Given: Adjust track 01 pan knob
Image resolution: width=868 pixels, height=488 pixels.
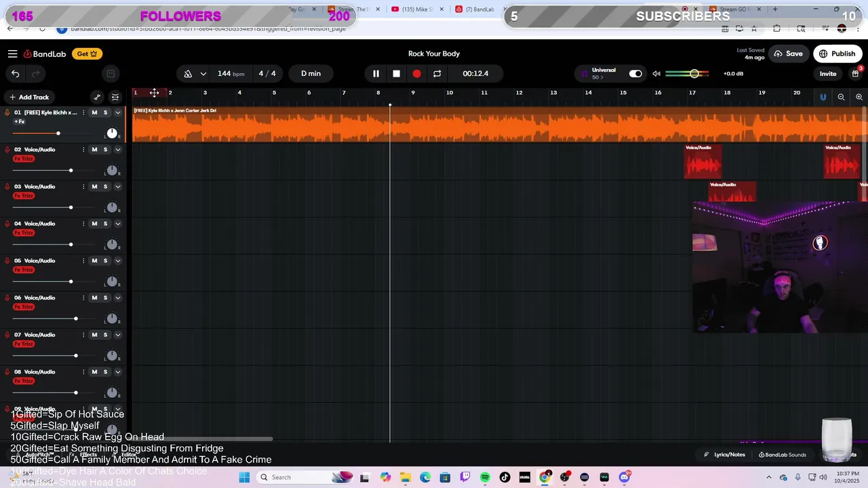Looking at the screenshot, I should 112,134.
